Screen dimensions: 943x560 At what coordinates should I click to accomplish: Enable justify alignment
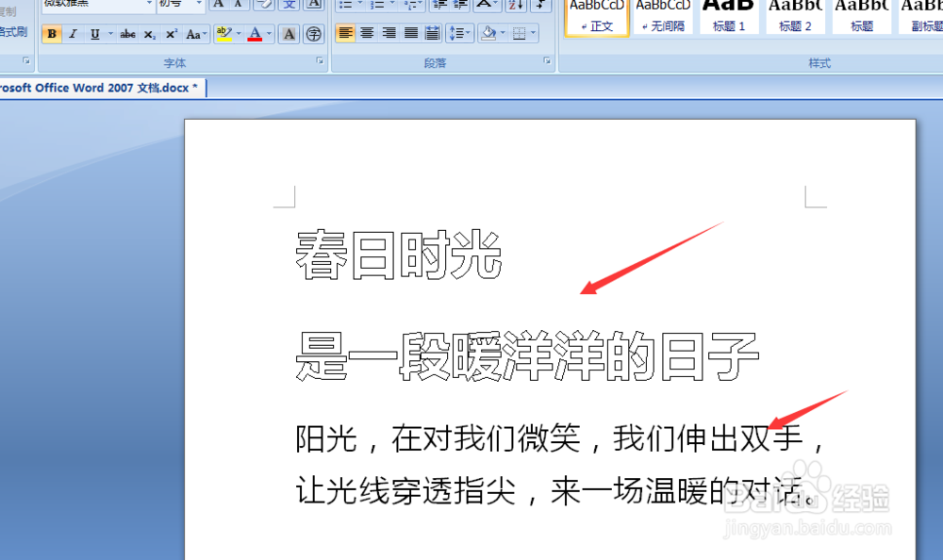(410, 33)
